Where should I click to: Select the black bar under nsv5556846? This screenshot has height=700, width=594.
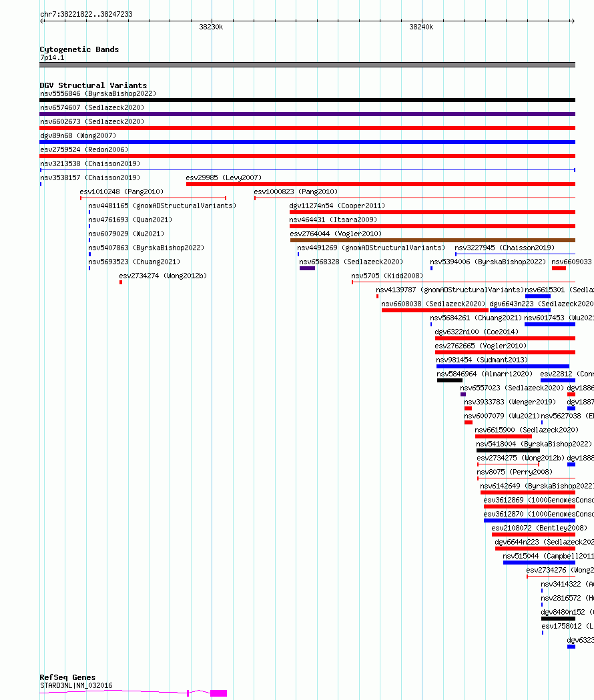[x=307, y=101]
